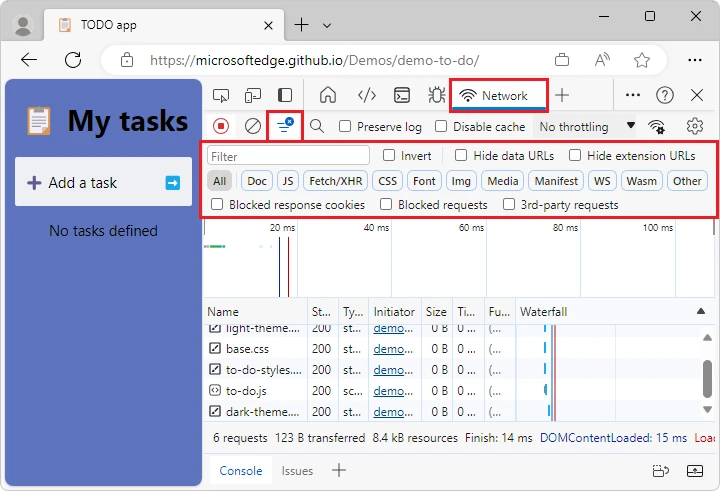Open the Welcome home tool
Image resolution: width=720 pixels, height=491 pixels.
[328, 96]
